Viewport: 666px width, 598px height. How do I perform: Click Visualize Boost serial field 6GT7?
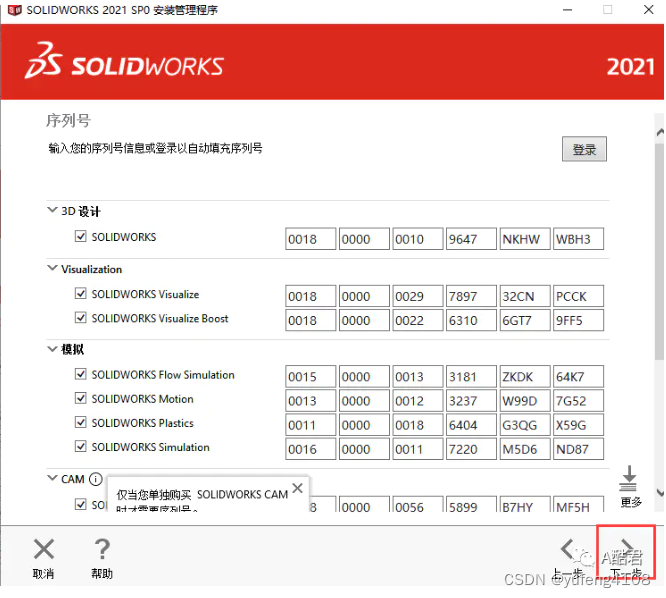pyautogui.click(x=525, y=320)
